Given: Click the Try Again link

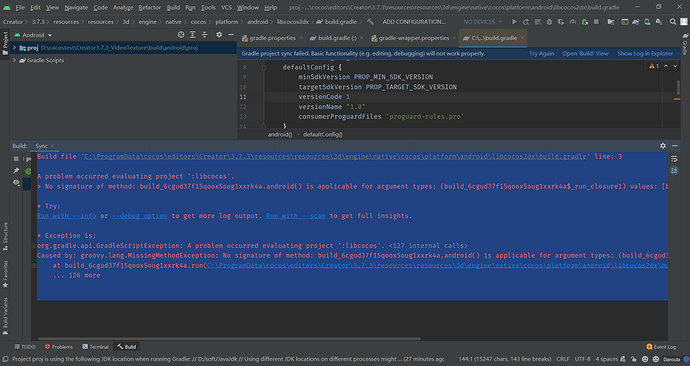Looking at the screenshot, I should point(541,53).
